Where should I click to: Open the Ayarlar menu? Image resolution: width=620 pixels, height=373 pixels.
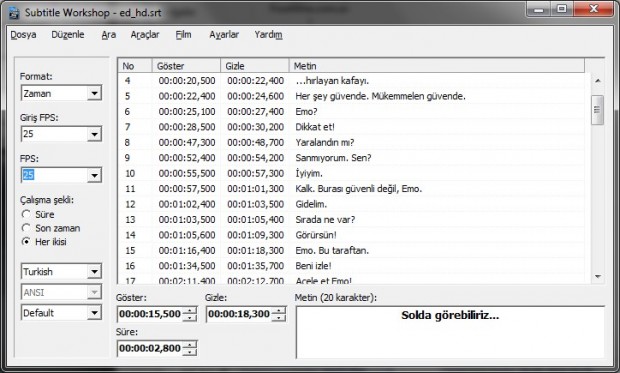tap(224, 35)
